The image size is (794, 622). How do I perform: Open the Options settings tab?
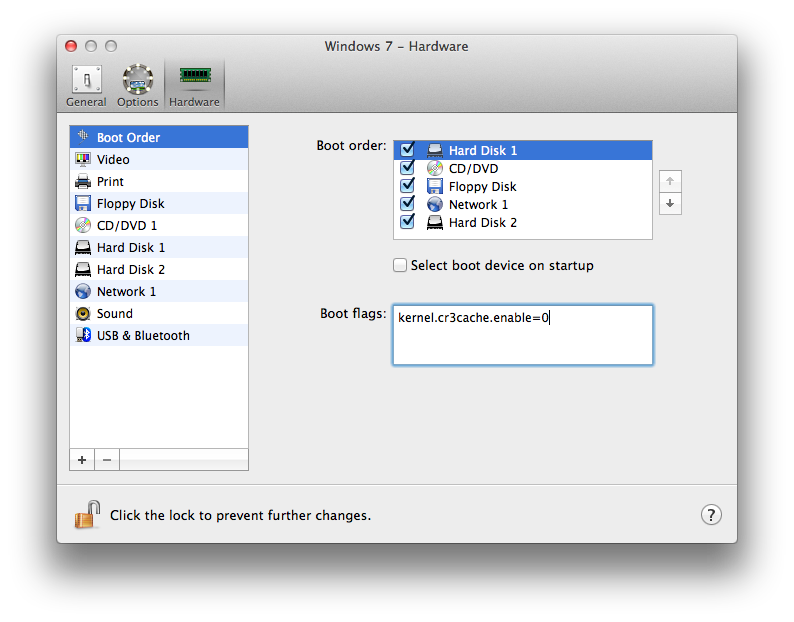(138, 86)
